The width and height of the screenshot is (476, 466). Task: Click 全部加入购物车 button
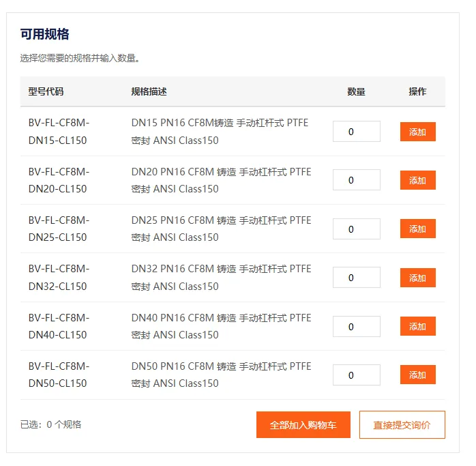[x=303, y=424]
